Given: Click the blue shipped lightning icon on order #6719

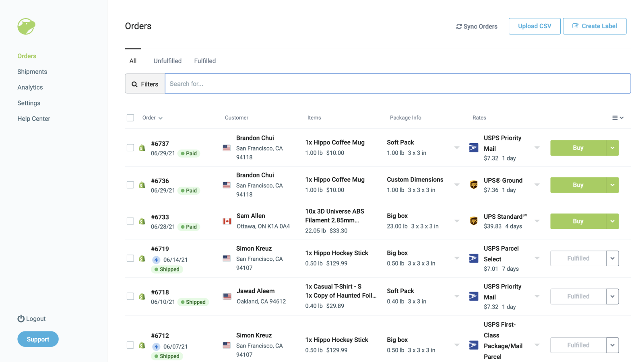Looking at the screenshot, I should point(156,260).
